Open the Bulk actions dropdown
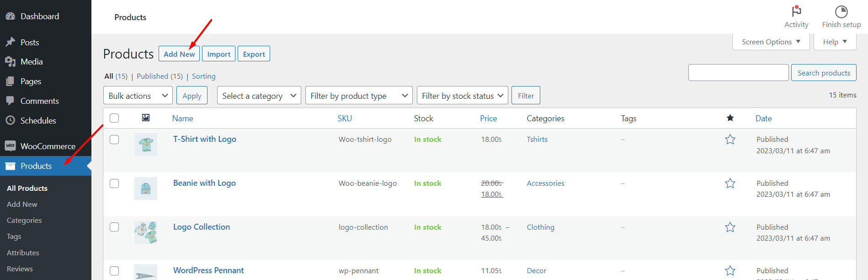868x280 pixels. (138, 96)
